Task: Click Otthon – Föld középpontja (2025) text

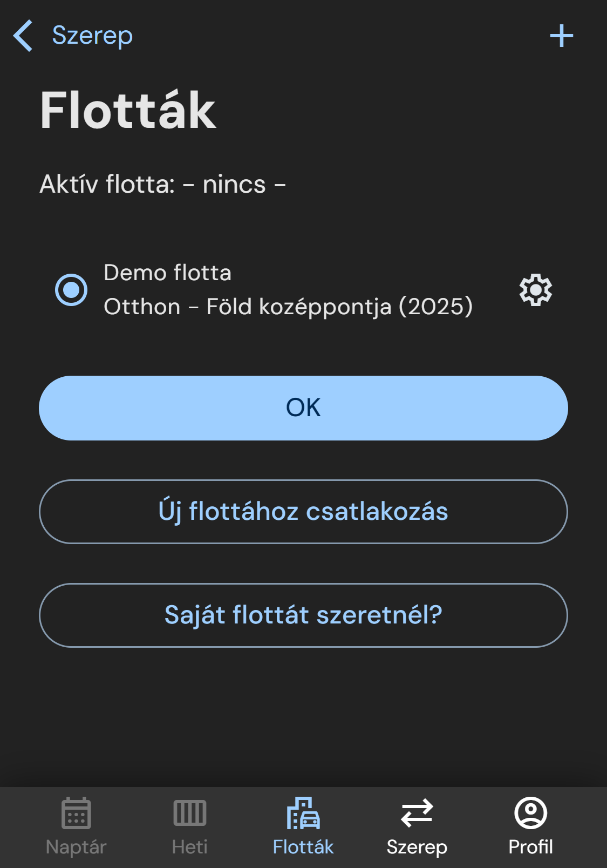Action: [x=288, y=307]
